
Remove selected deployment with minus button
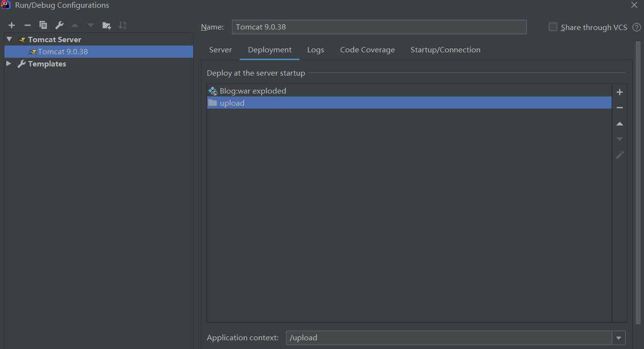(620, 108)
